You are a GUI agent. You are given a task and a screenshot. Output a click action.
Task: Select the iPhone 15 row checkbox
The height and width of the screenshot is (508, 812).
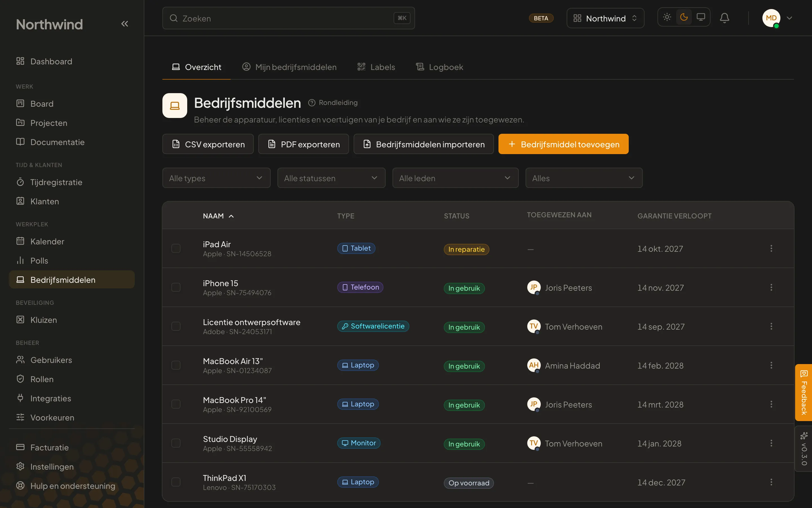[x=176, y=287]
